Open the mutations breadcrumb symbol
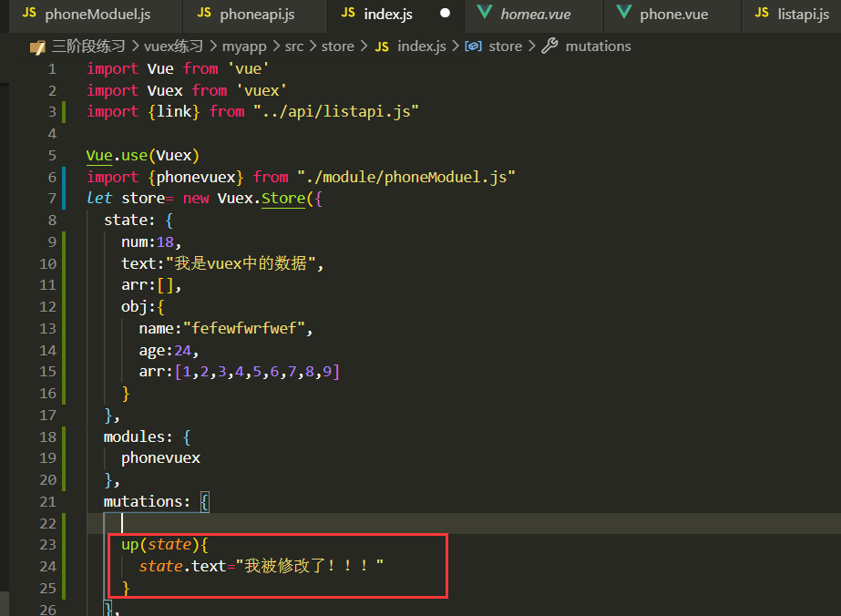 pos(598,46)
